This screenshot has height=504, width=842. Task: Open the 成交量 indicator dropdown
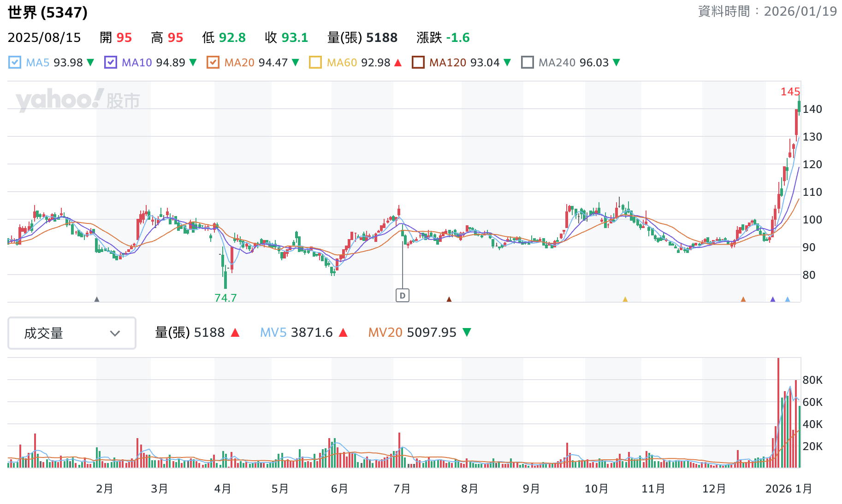(72, 333)
